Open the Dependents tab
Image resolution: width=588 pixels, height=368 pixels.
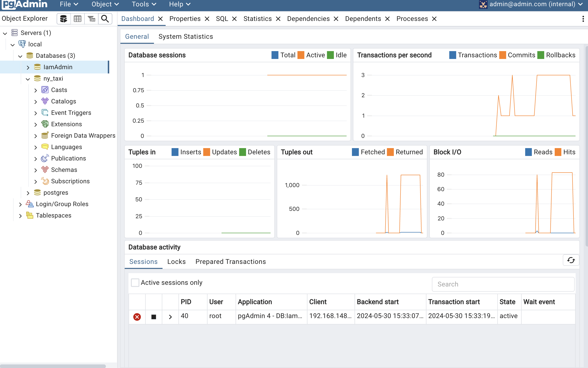tap(363, 19)
